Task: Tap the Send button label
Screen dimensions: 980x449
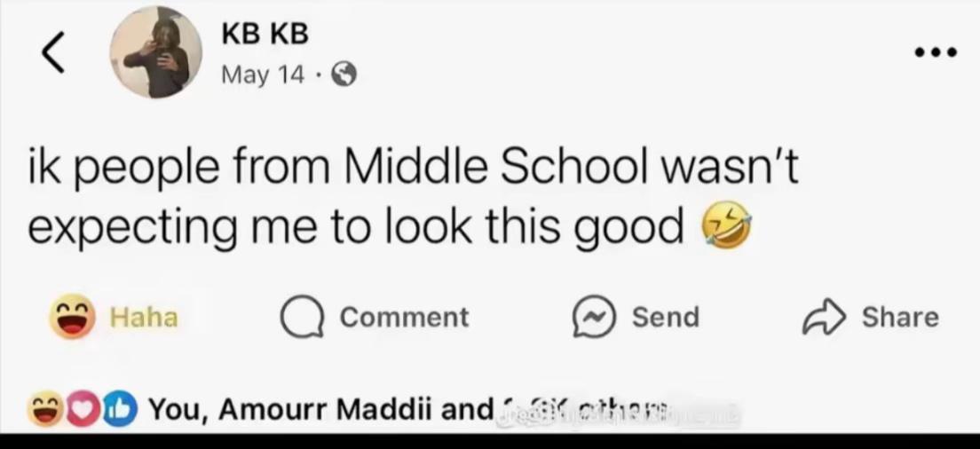Action: (666, 318)
